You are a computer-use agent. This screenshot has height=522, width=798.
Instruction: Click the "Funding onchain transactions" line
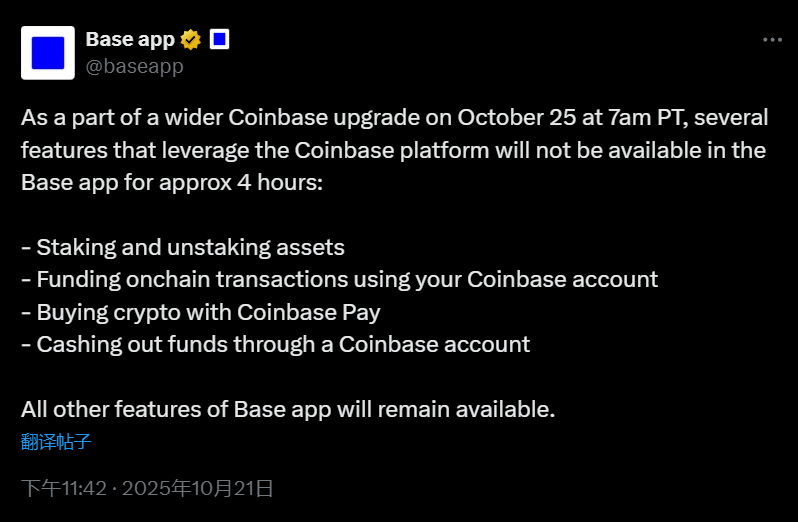(340, 279)
